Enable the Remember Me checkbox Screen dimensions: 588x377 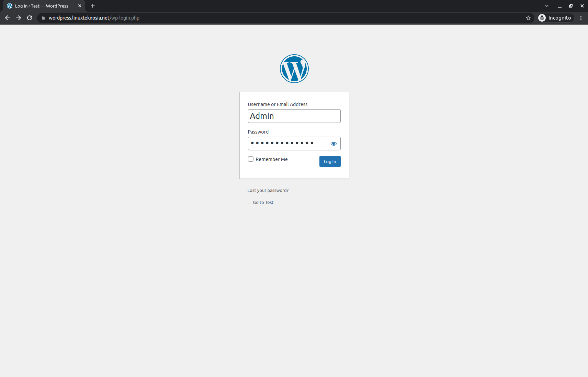pyautogui.click(x=250, y=159)
